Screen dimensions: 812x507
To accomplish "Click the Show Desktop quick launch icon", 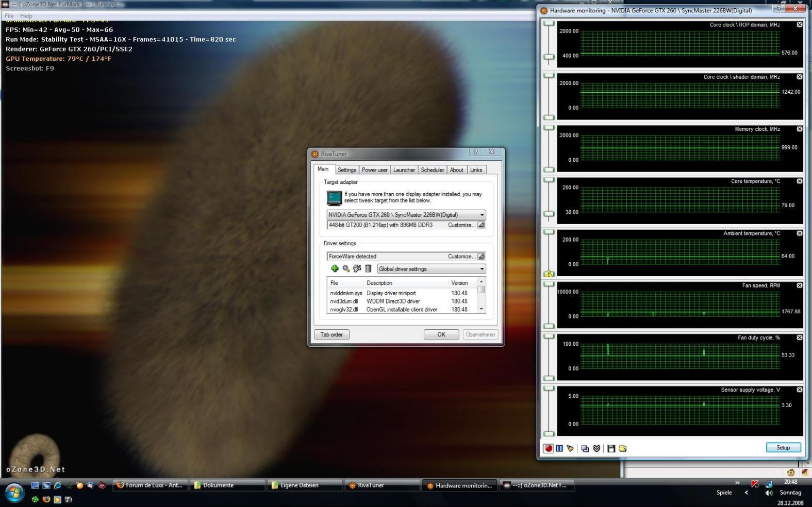I will pyautogui.click(x=35, y=485).
